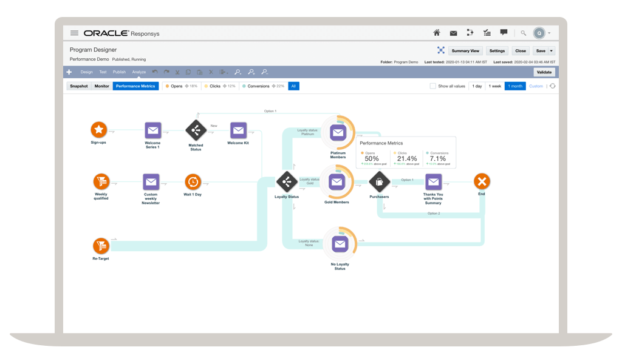Enable the Show all values checkbox

(433, 86)
